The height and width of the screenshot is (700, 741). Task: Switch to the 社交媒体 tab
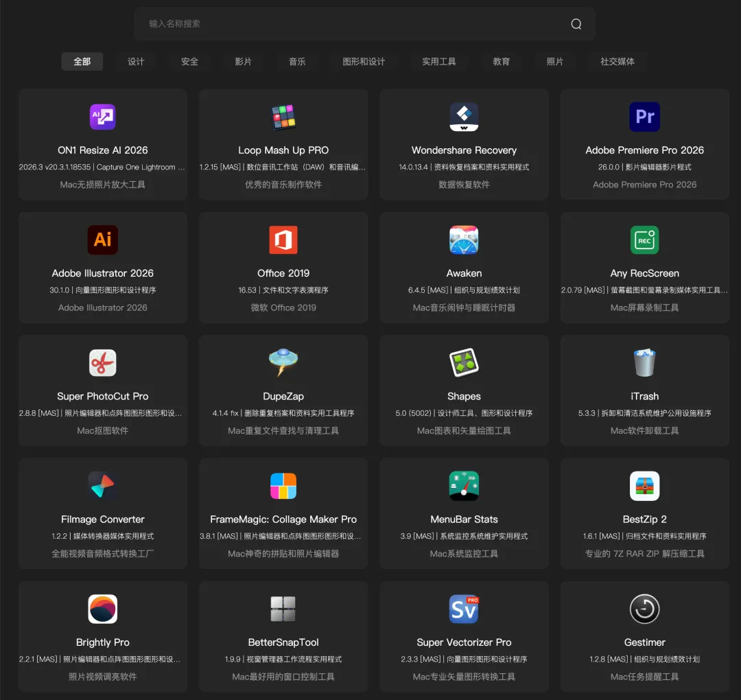pos(617,62)
